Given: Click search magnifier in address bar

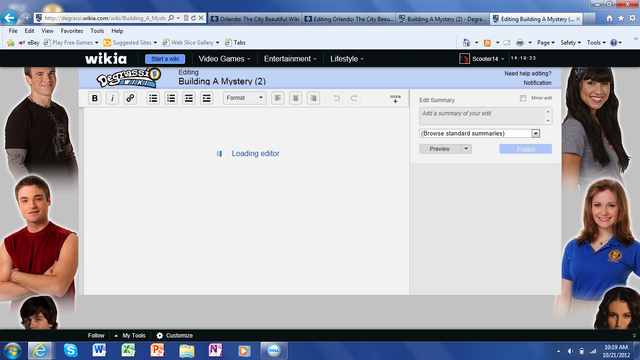Looking at the screenshot, I should (x=171, y=18).
